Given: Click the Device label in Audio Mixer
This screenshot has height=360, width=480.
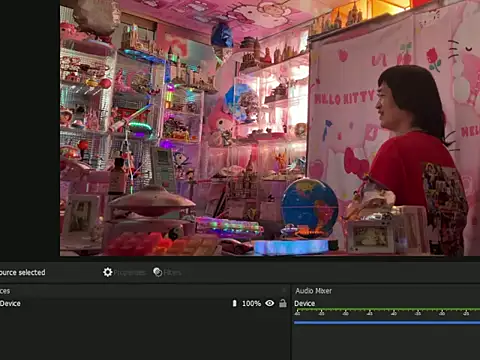Looking at the screenshot, I should pos(304,303).
